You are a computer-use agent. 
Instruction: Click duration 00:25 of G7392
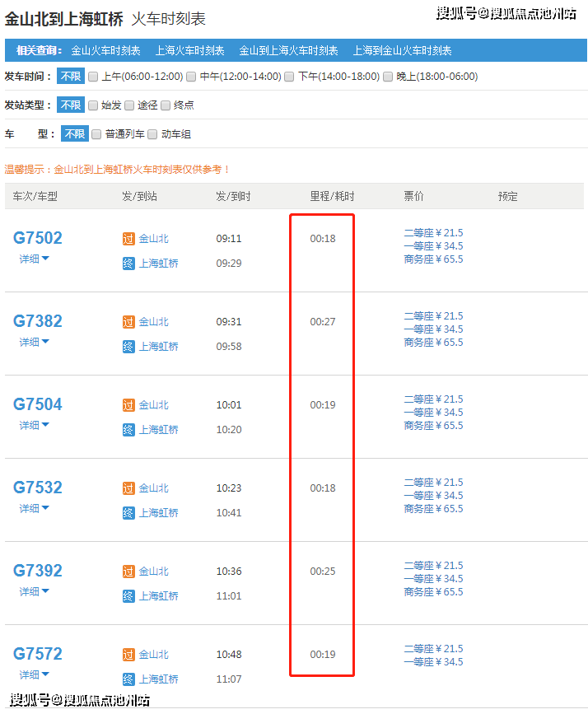[323, 572]
